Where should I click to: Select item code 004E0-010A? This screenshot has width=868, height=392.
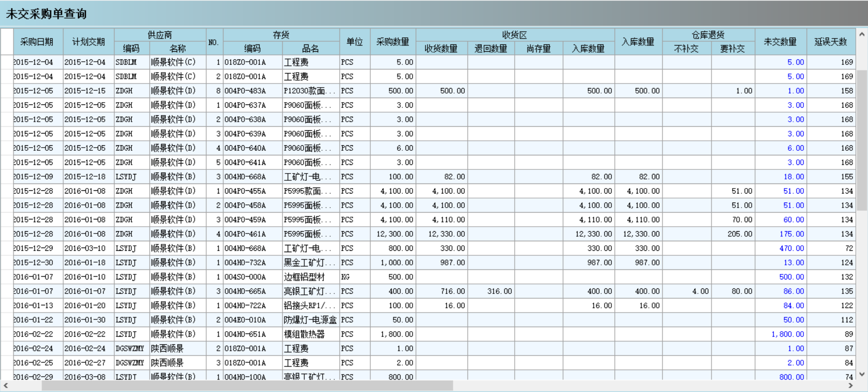[x=252, y=320]
